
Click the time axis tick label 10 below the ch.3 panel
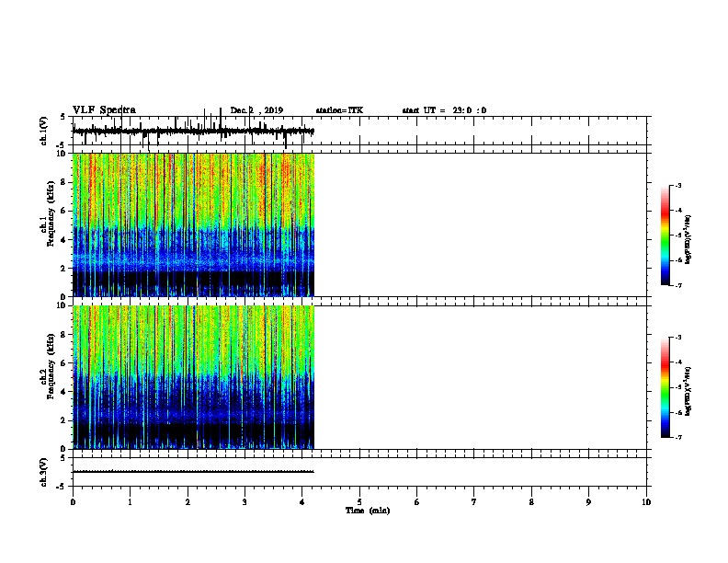646,502
